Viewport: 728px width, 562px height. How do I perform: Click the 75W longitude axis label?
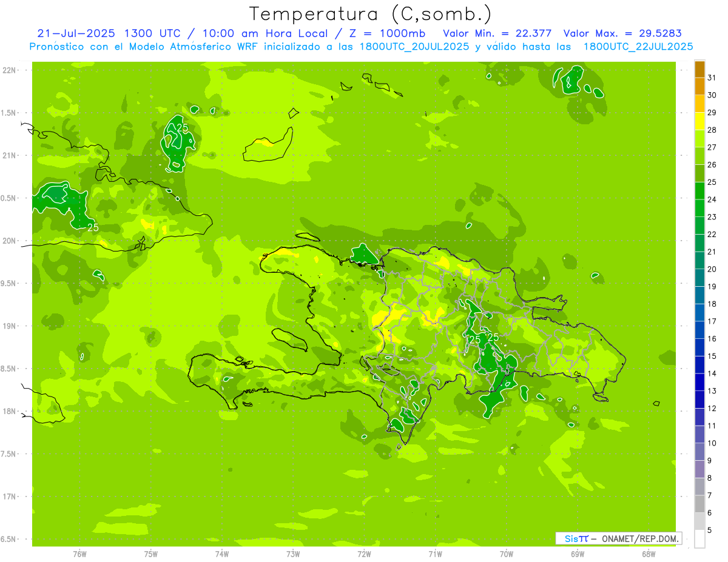tap(151, 554)
